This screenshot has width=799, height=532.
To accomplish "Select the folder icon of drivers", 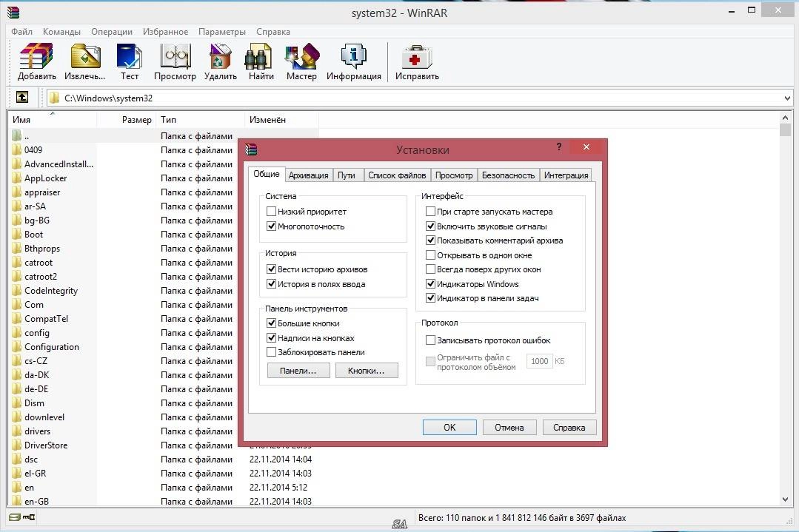I will click(17, 431).
